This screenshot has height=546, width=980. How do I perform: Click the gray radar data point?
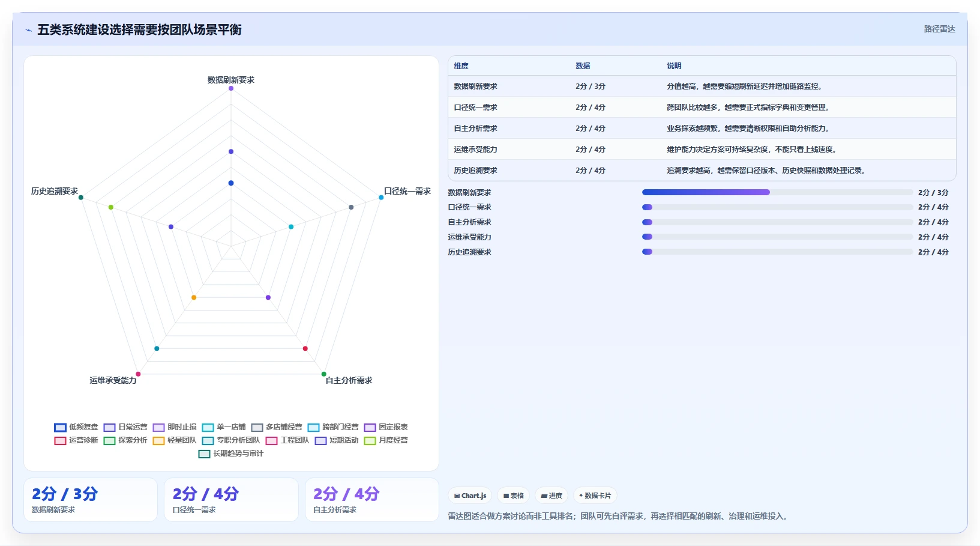[x=351, y=207]
